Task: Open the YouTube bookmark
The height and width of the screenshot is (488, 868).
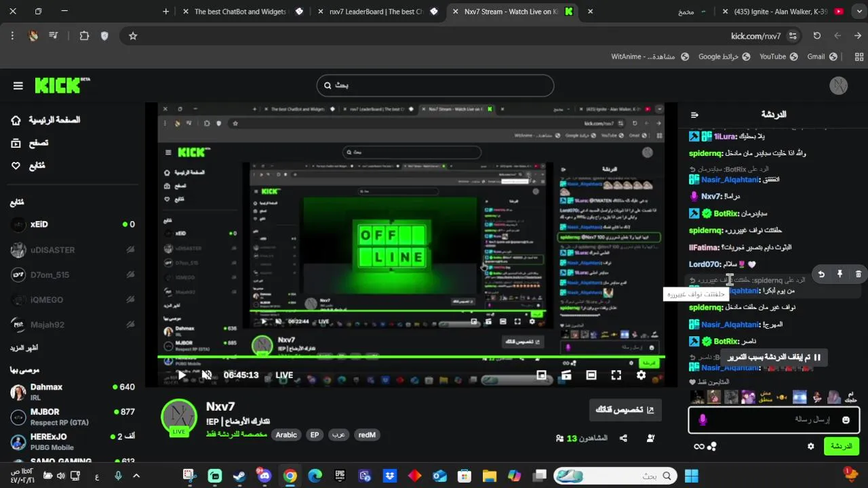Action: pos(778,57)
